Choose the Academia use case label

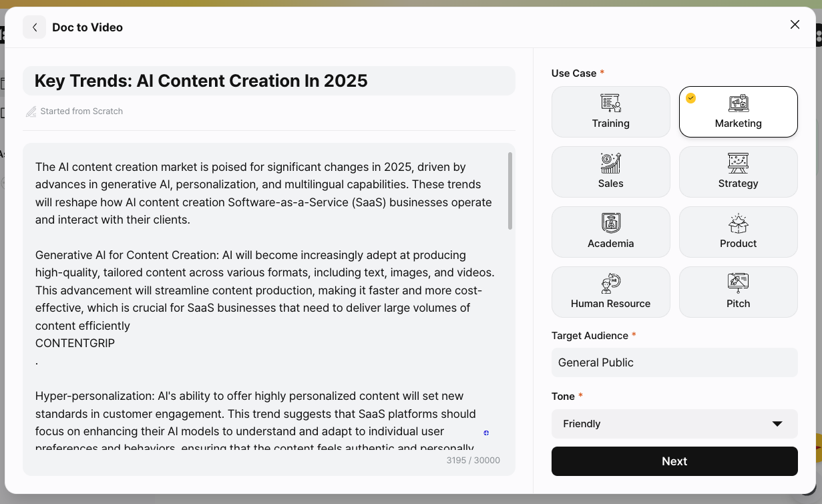pyautogui.click(x=610, y=244)
